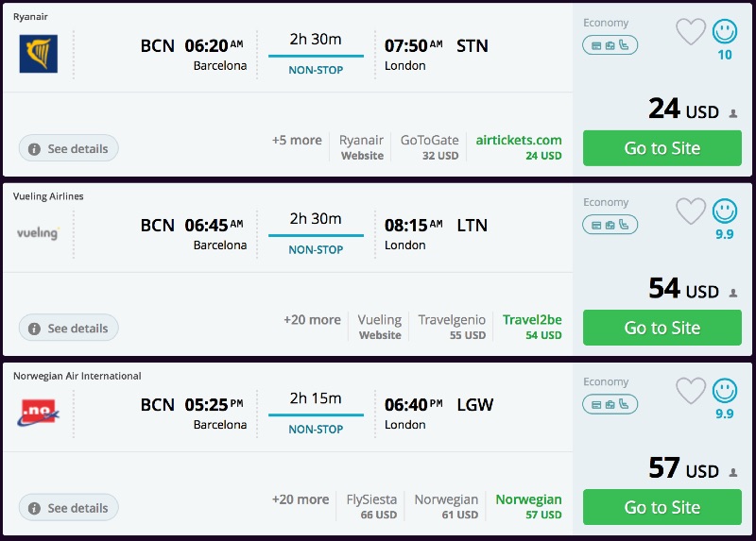
Task: Favorite the Norwegian flight with heart icon
Action: (691, 391)
